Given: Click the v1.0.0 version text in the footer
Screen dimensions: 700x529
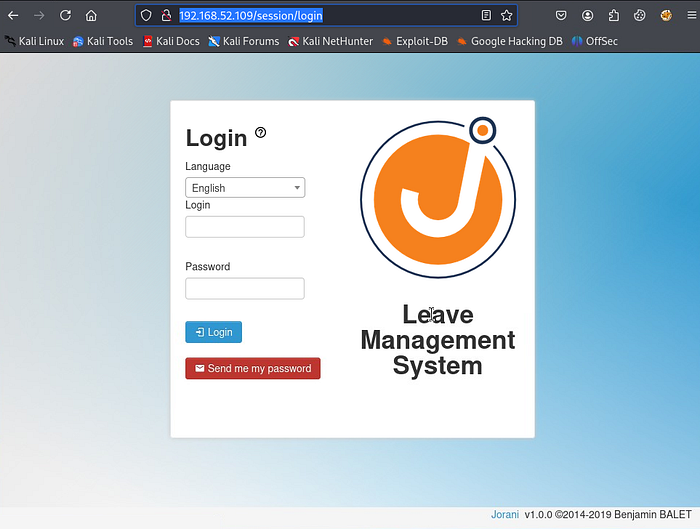Looking at the screenshot, I should pos(538,514).
